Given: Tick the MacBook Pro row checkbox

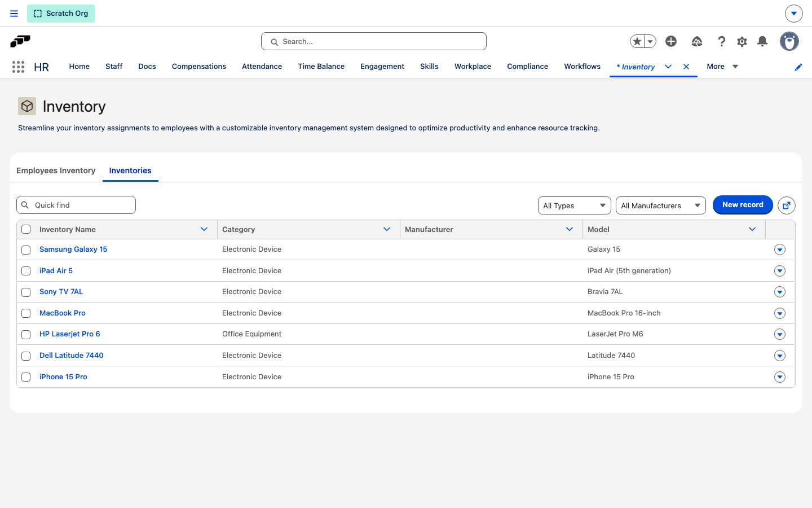Looking at the screenshot, I should 26,313.
